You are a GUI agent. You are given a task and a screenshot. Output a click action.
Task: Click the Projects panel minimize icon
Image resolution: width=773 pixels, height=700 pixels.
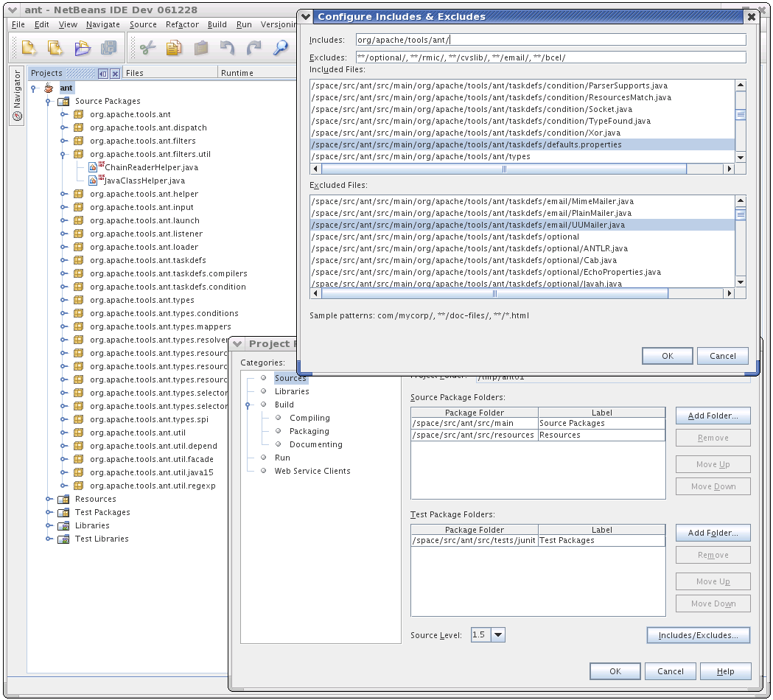coord(102,74)
